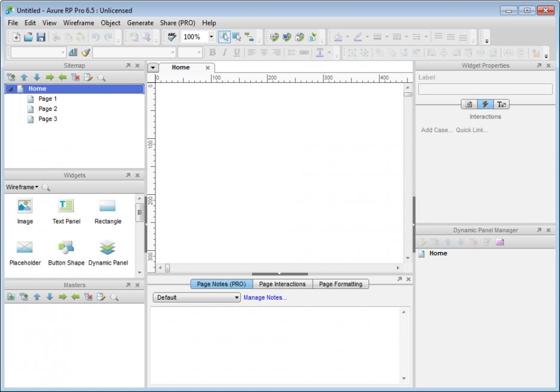Open the widget style editor icon
This screenshot has width=560, height=392.
(x=73, y=53)
